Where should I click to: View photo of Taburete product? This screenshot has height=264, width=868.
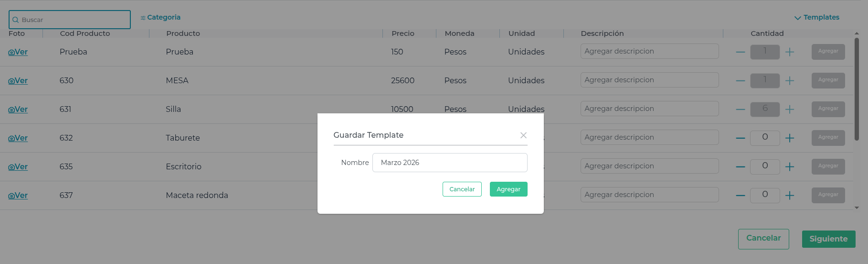18,138
